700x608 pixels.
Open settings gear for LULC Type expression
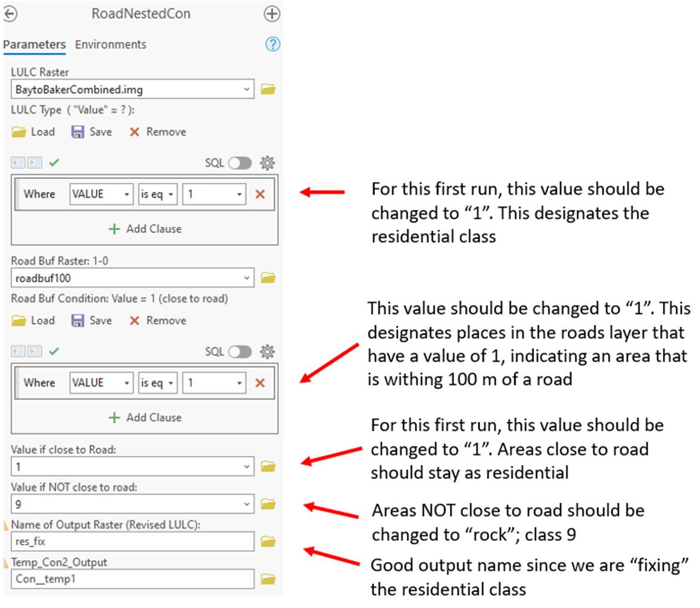pos(268,163)
